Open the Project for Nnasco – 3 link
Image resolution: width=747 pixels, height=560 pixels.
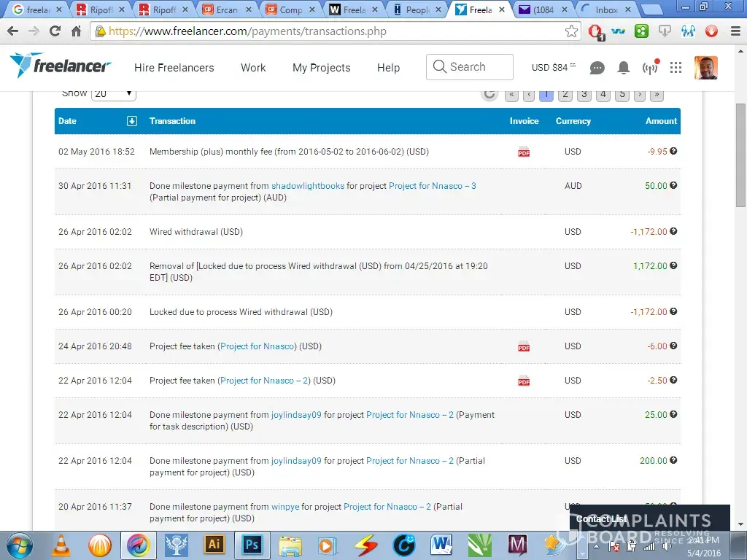(x=432, y=186)
